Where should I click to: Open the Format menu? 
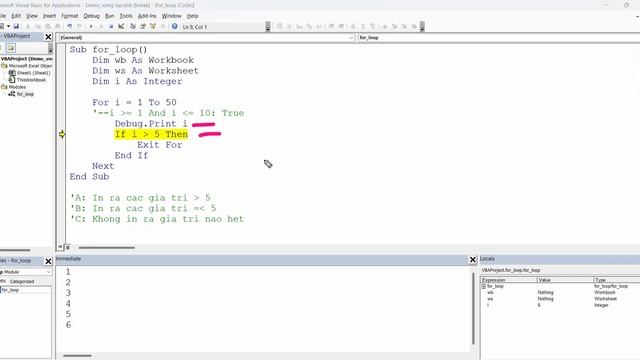point(69,16)
